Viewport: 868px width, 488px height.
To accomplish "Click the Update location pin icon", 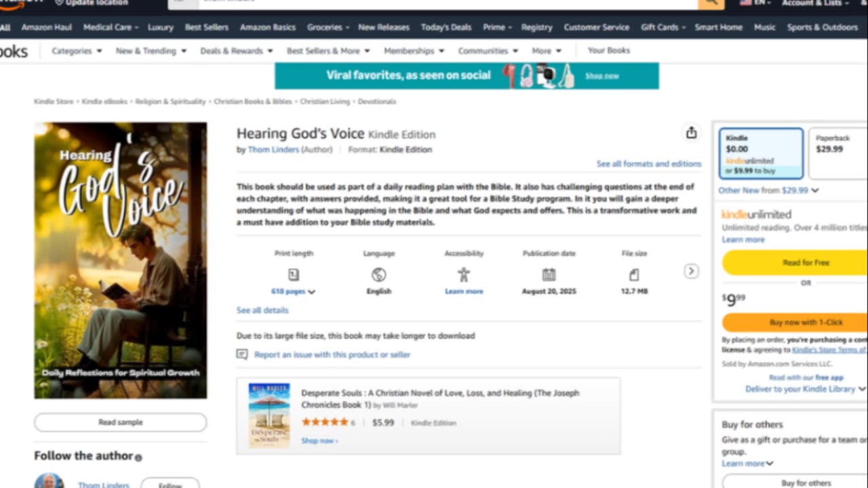I will pos(59,3).
